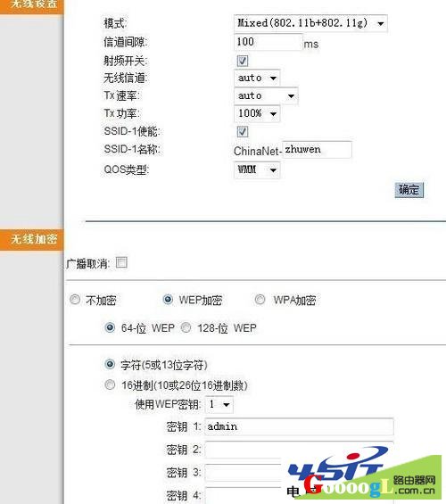Click the 信道间隙 input field showing 100

[x=268, y=42]
